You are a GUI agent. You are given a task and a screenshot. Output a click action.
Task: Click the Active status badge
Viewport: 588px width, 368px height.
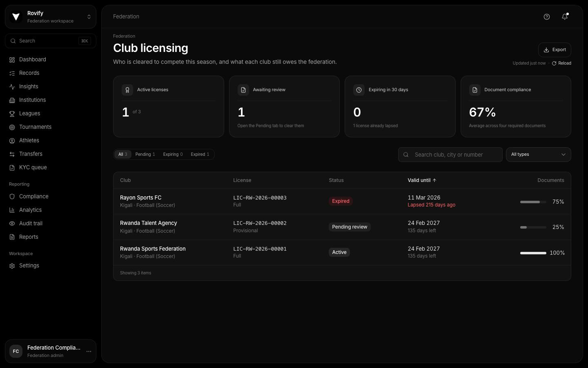click(x=339, y=252)
